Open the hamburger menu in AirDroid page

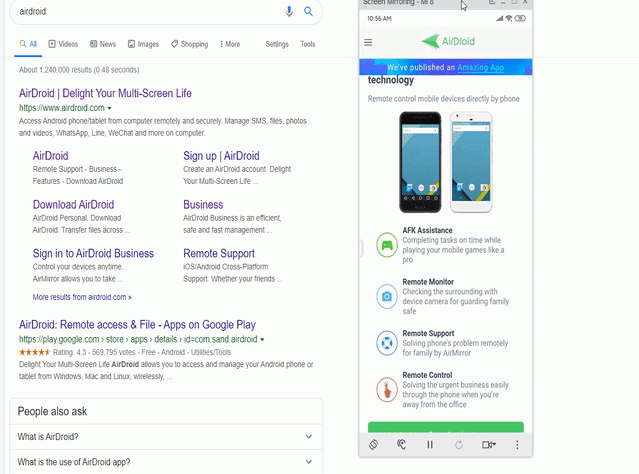[x=368, y=42]
